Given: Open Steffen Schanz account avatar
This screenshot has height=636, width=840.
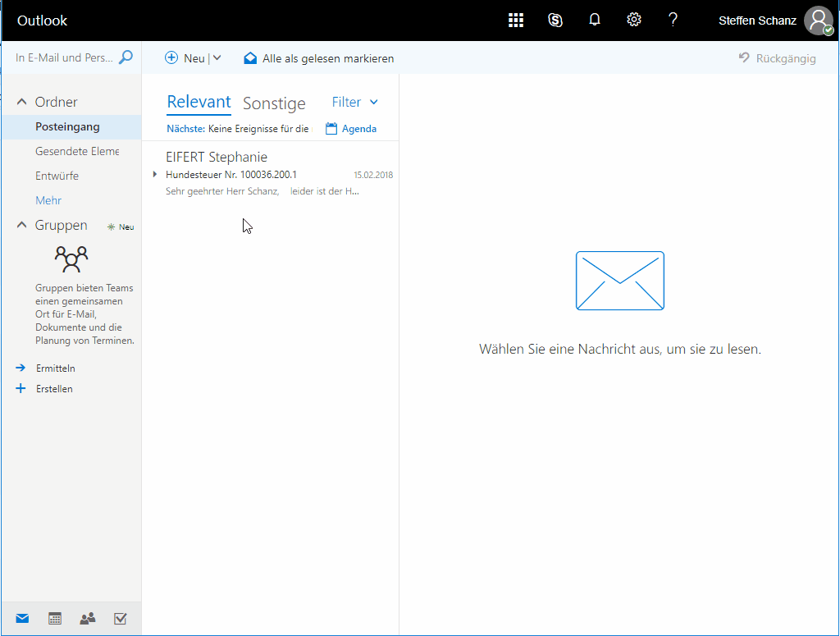Looking at the screenshot, I should 819,21.
